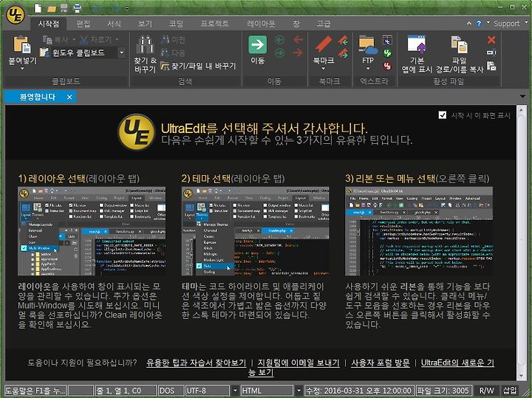This screenshot has width=532, height=398.
Task: Switch to the 코딩 ribbon tab
Action: tap(176, 24)
